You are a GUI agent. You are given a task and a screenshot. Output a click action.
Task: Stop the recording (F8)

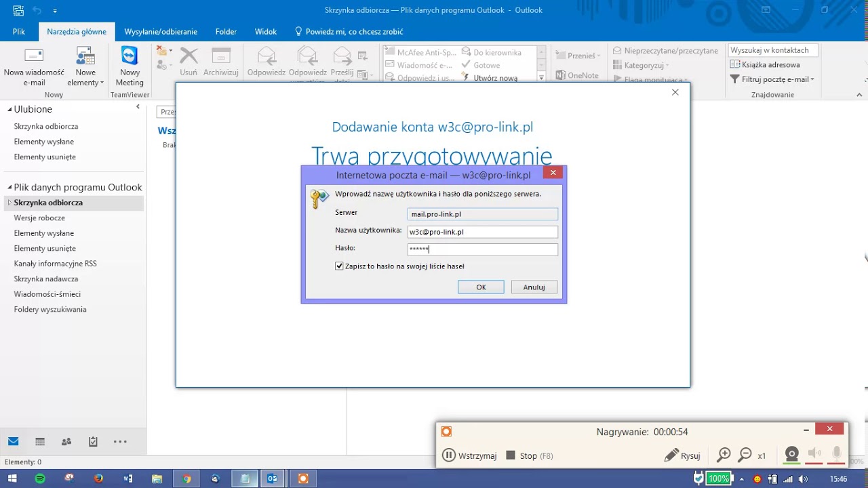coord(530,455)
